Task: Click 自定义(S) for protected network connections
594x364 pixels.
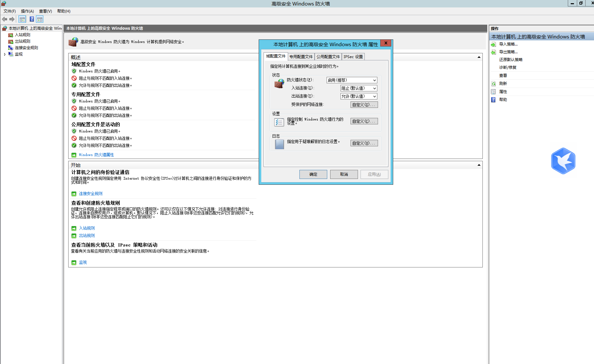Action: [x=364, y=105]
